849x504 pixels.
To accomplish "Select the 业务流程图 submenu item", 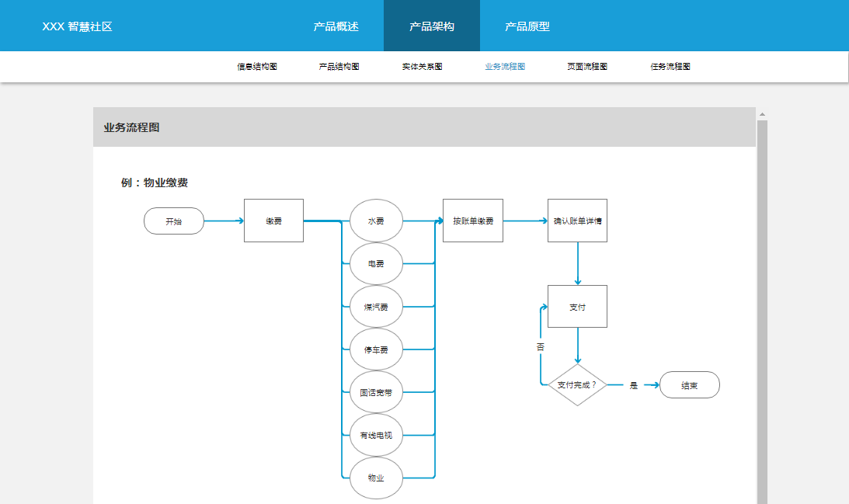I will (505, 67).
